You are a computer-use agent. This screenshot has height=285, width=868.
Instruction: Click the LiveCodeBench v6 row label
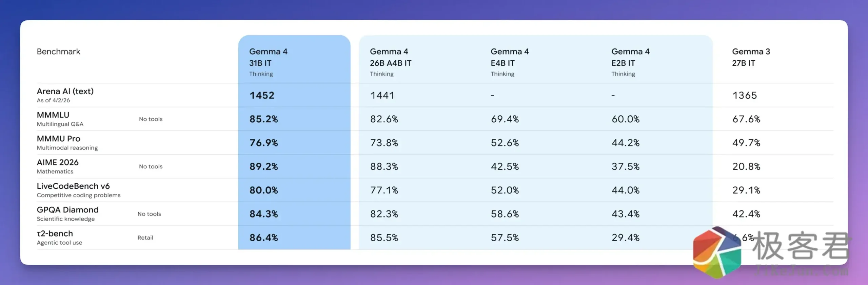pyautogui.click(x=73, y=186)
